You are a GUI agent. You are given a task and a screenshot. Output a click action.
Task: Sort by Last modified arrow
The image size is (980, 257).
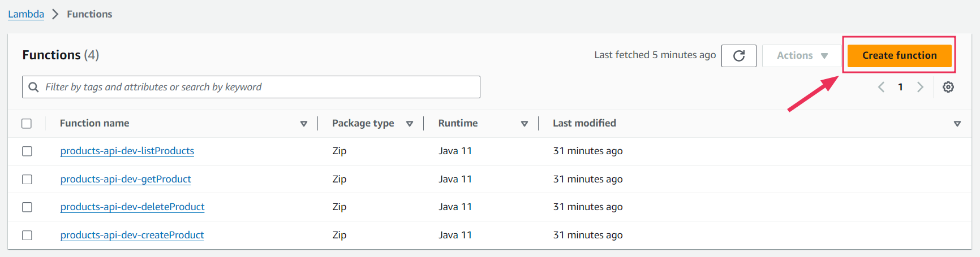[x=957, y=124]
